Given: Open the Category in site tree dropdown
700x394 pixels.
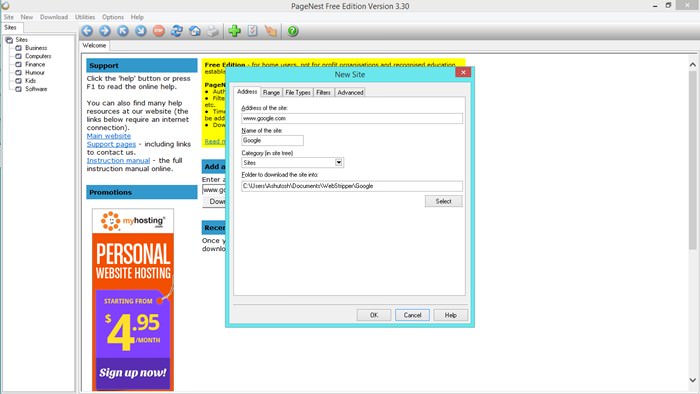Looking at the screenshot, I should (339, 162).
